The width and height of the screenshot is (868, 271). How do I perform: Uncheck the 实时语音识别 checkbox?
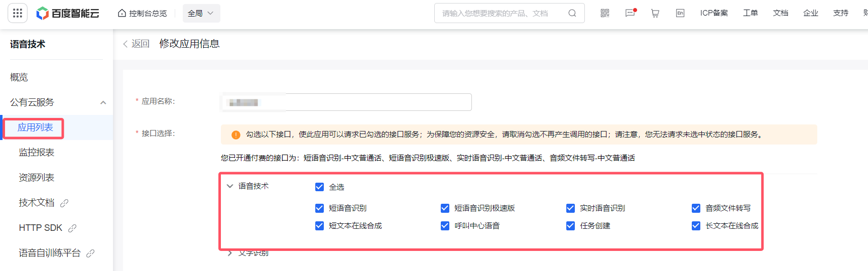[570, 208]
